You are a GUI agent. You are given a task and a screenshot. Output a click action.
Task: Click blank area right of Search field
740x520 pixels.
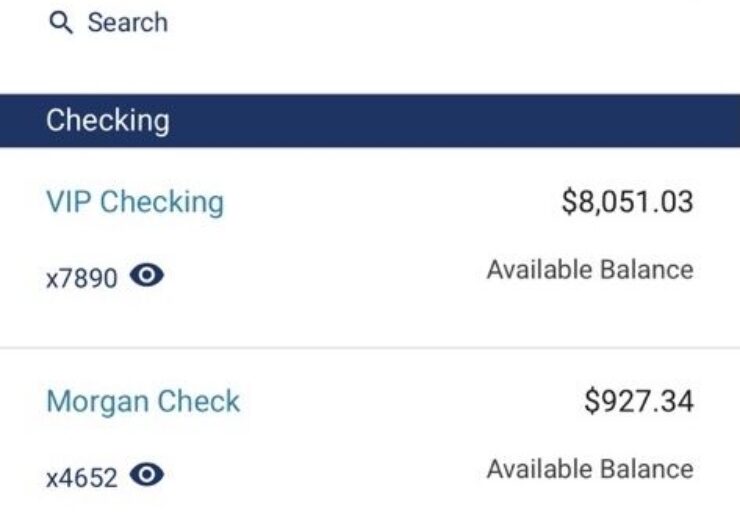(453, 23)
